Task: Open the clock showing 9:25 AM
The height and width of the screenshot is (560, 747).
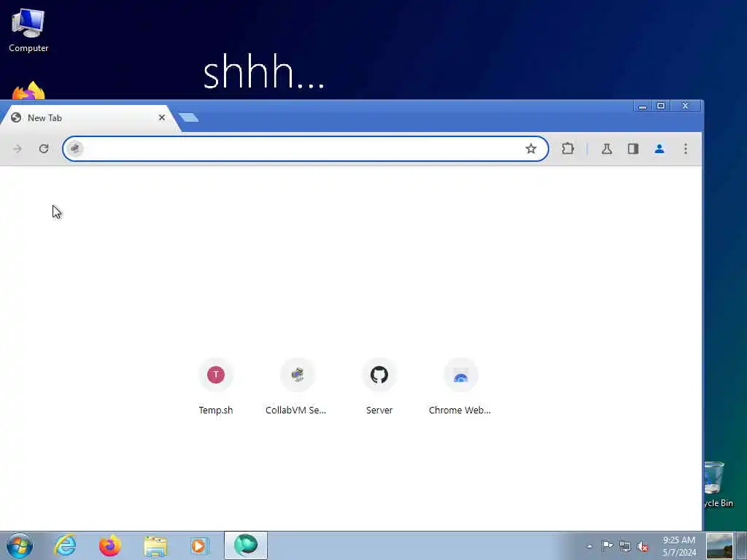Action: tap(679, 546)
